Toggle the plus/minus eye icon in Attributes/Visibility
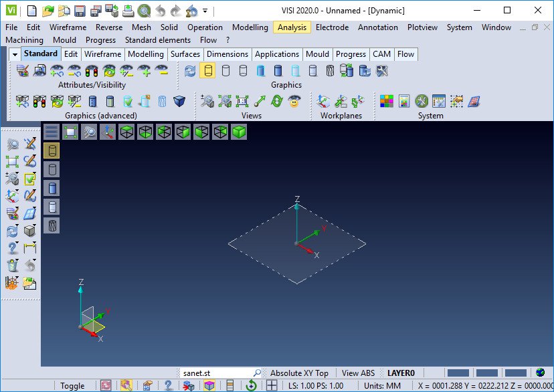The height and width of the screenshot is (392, 554). pos(126,71)
